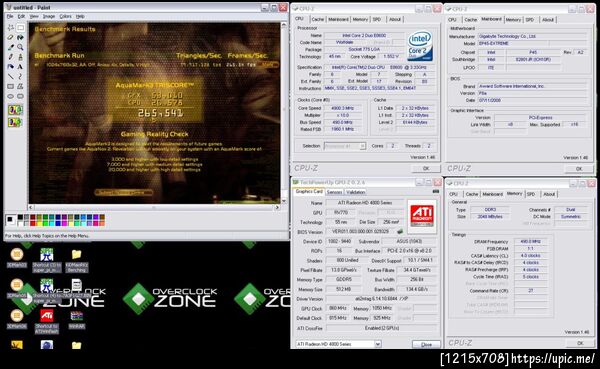Screen dimensions: 600x369
Task: Click Paint's horizontal scrollbar right arrow
Action: click(x=277, y=207)
